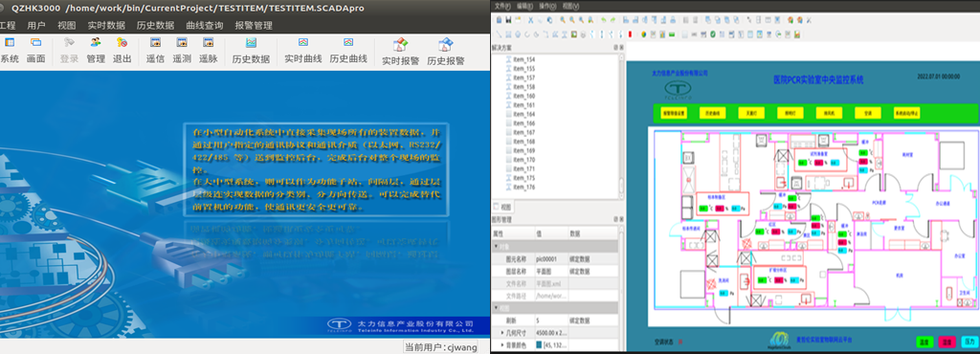Click the 当前用户: cjwang status bar text
Image resolution: width=980 pixels, height=354 pixels.
tap(440, 346)
